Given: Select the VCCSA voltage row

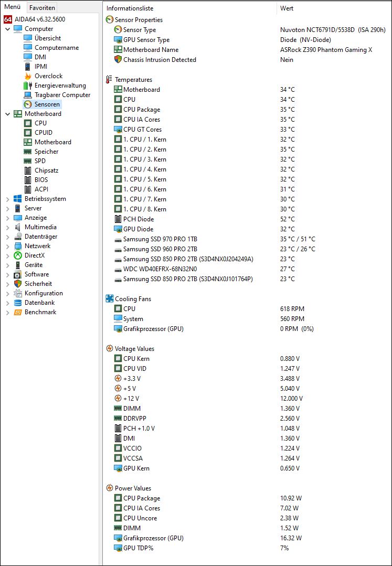Looking at the screenshot, I should 247,458.
